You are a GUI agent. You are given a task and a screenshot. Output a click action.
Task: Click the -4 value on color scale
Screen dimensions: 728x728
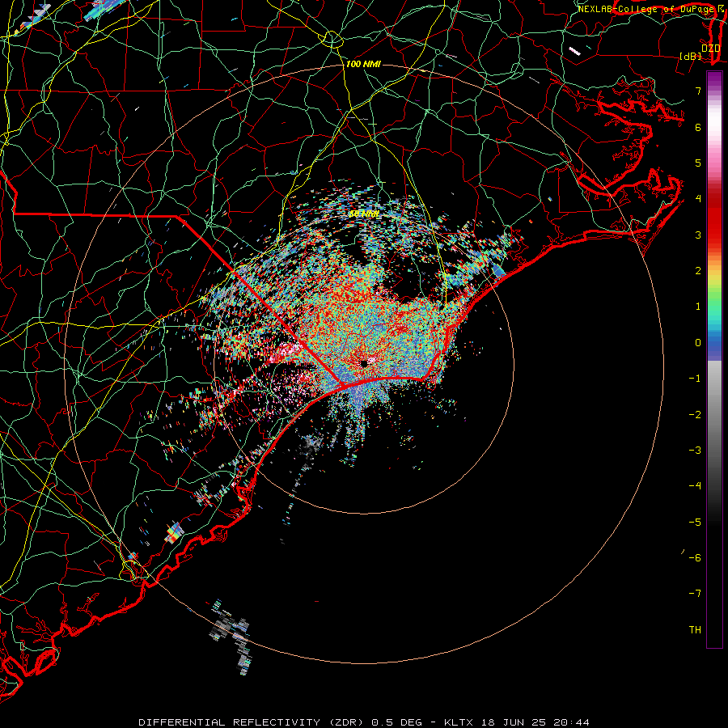coord(695,486)
